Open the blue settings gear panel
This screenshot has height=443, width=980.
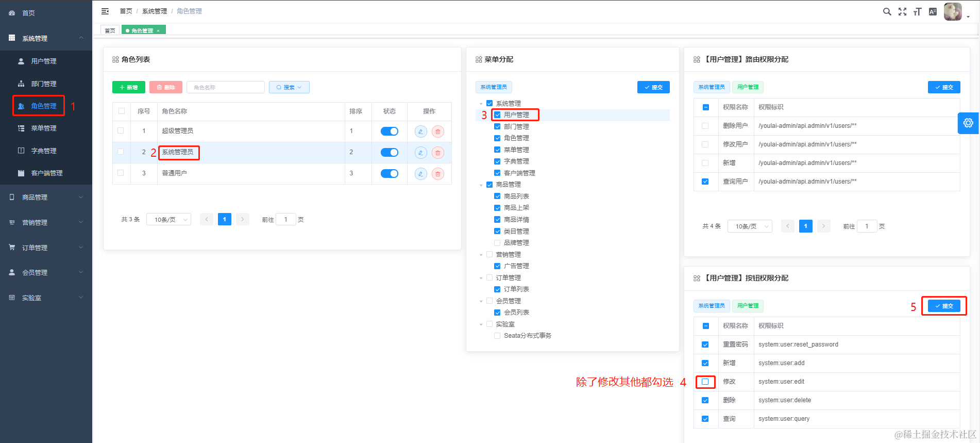point(968,123)
